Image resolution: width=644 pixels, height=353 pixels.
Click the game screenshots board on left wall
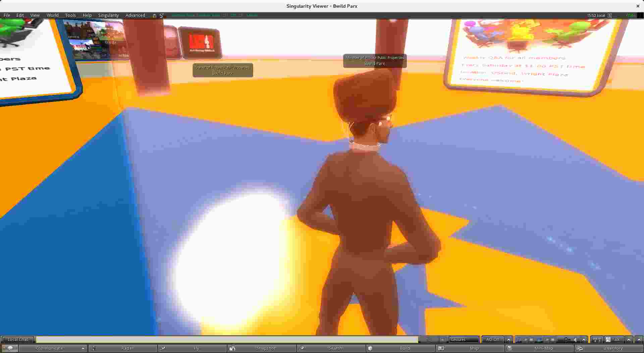pyautogui.click(x=96, y=40)
